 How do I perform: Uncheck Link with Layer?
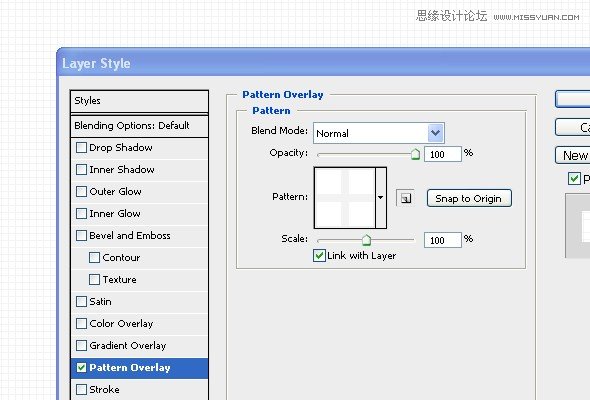319,256
